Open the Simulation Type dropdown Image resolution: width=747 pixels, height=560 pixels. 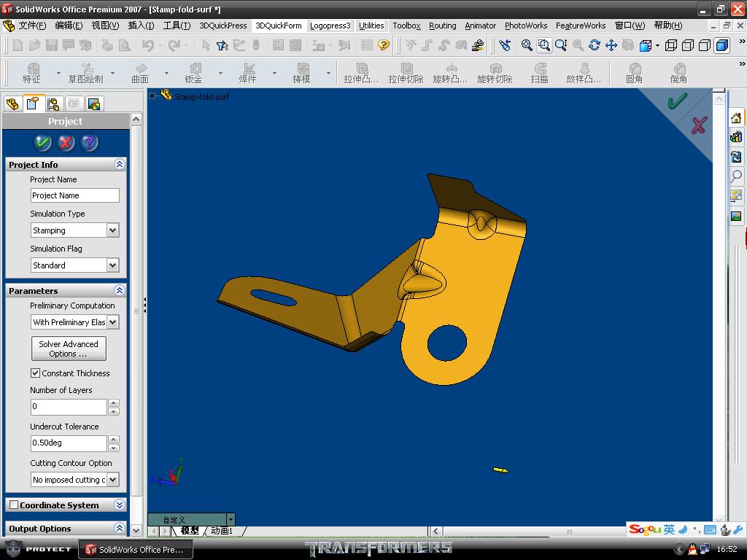tap(112, 230)
